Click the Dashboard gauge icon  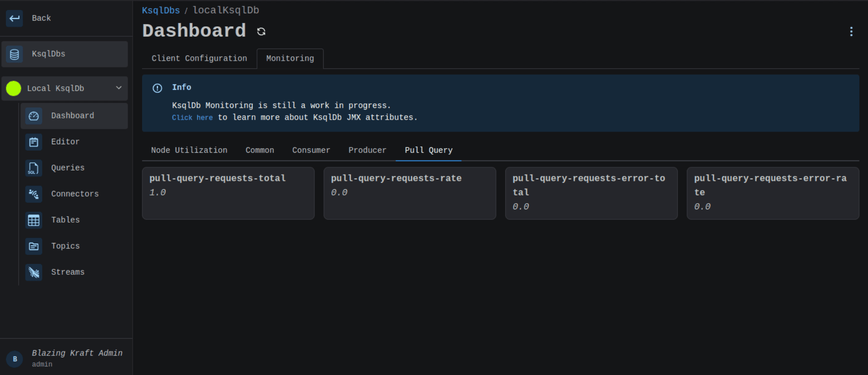[x=34, y=116]
